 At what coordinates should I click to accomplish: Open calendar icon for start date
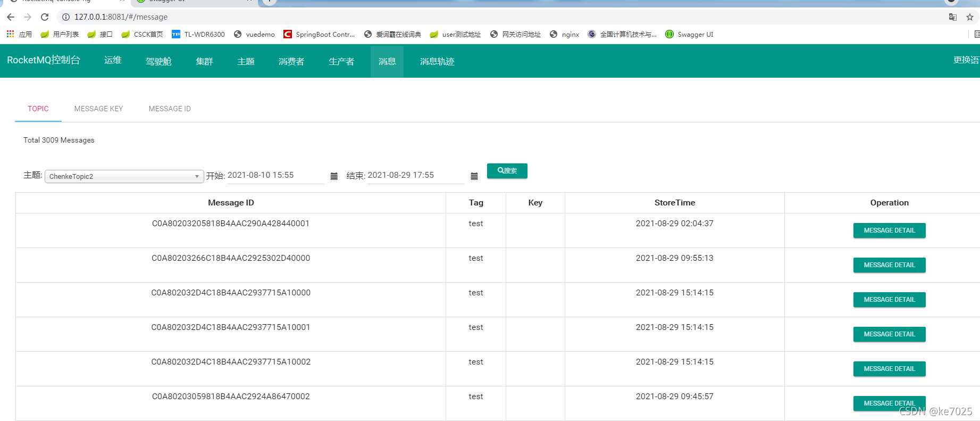coord(334,176)
